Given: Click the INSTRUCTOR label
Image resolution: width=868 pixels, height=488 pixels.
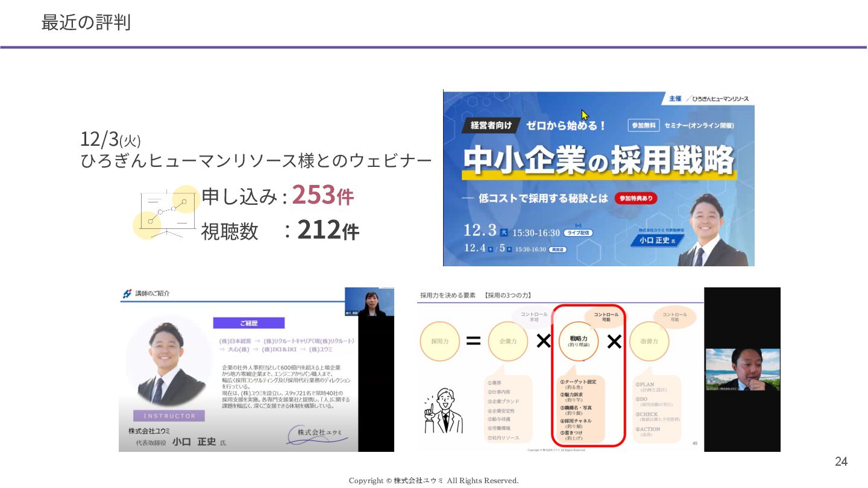Looking at the screenshot, I should [x=169, y=416].
